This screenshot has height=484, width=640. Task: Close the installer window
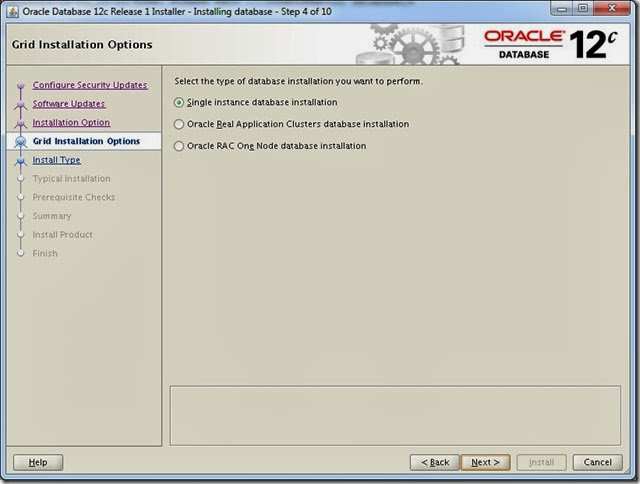pyautogui.click(x=612, y=9)
